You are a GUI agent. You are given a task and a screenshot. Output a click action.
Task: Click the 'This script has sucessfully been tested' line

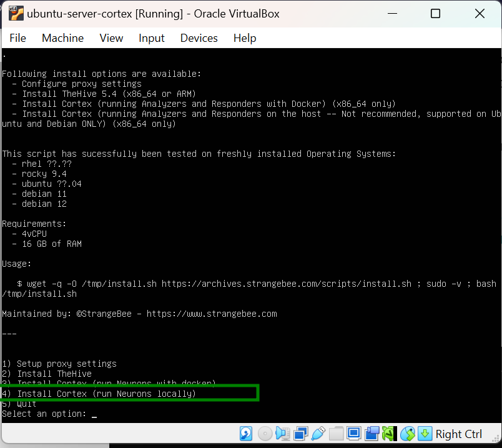pos(199,154)
